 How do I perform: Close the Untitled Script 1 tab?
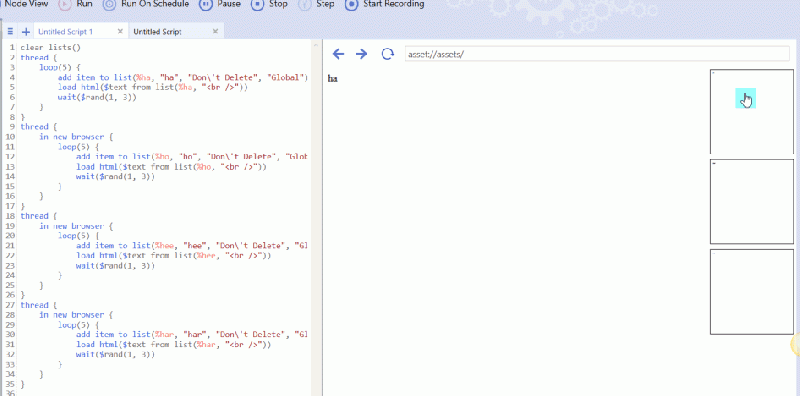pyautogui.click(x=120, y=32)
